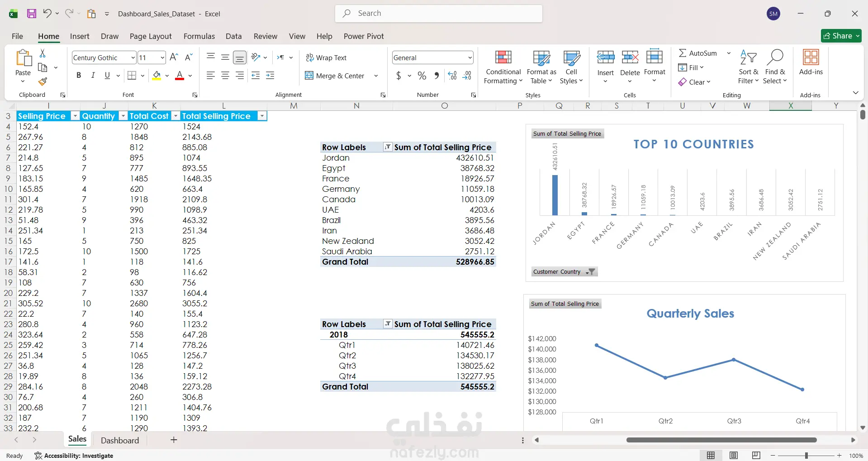The image size is (868, 461).
Task: Click the Search box in the title bar
Action: tap(439, 14)
